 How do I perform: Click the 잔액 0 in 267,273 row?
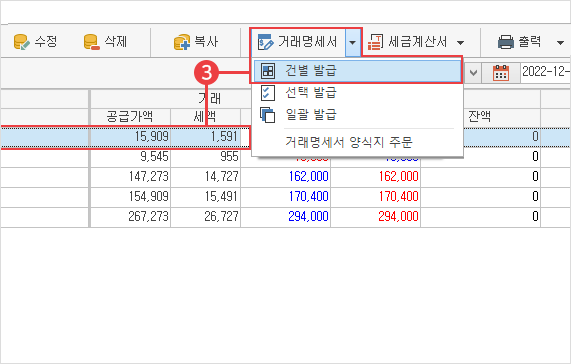(481, 217)
